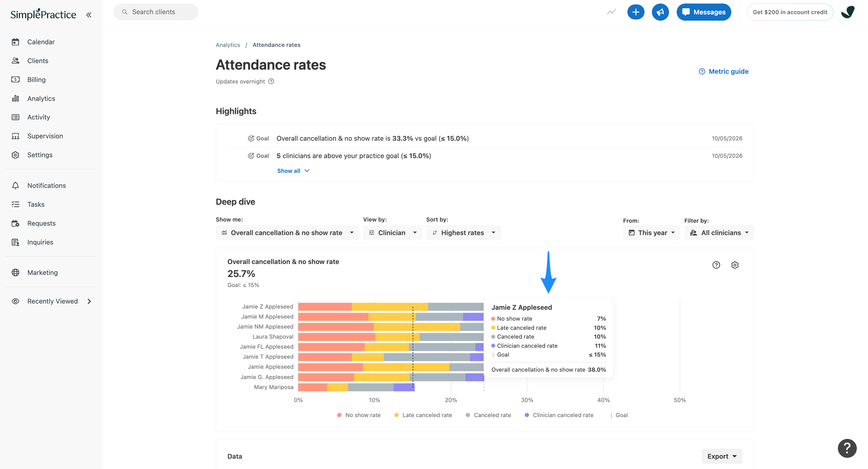Open Marketing section

[42, 272]
